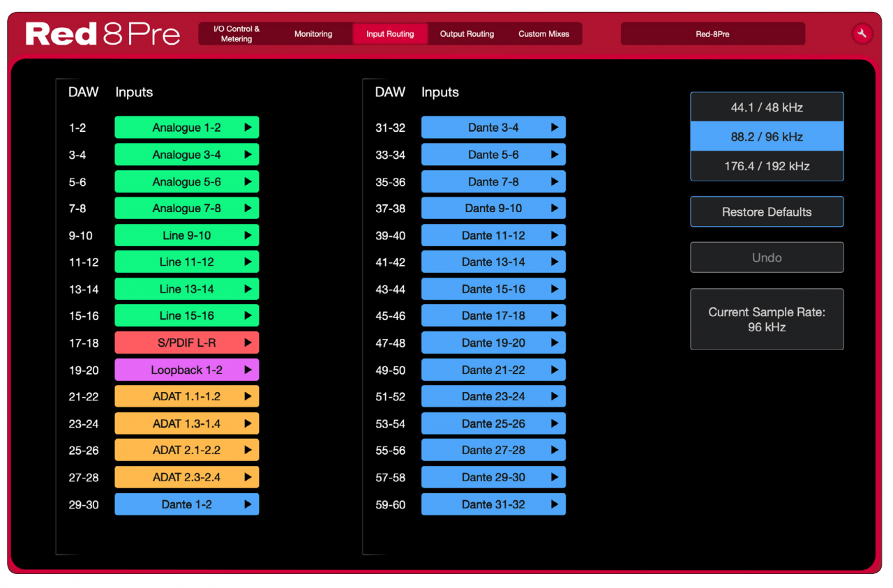Open Dante 25-26 input dropdown
893x588 pixels.
coord(493,423)
